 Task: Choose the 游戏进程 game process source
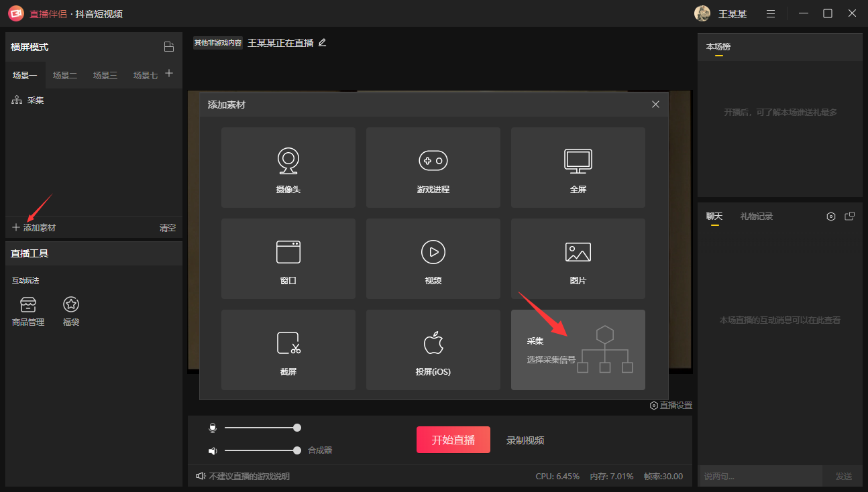433,168
